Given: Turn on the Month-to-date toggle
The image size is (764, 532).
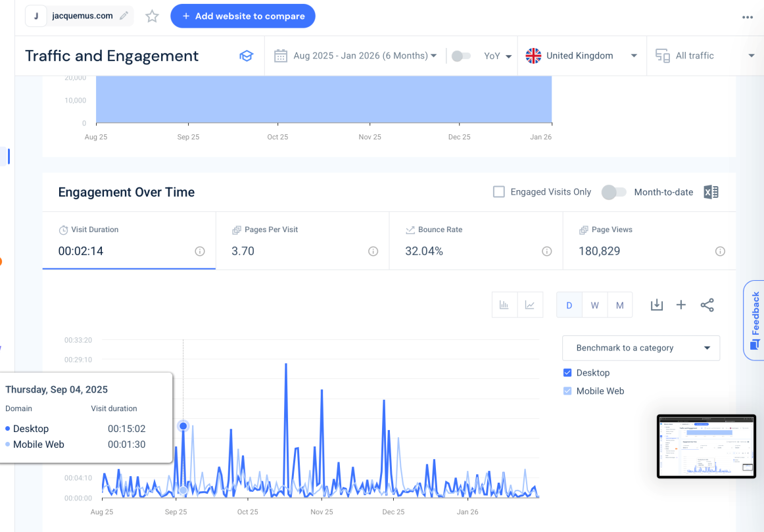Looking at the screenshot, I should (613, 192).
